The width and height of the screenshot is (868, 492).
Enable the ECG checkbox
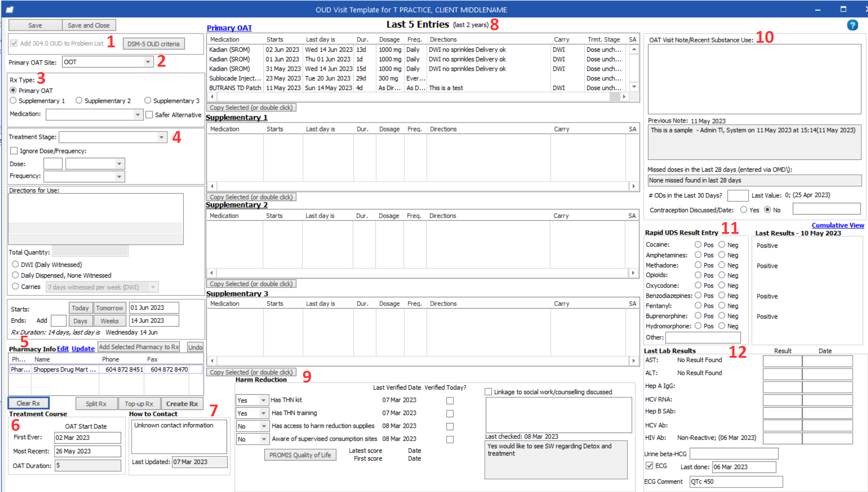(x=649, y=466)
